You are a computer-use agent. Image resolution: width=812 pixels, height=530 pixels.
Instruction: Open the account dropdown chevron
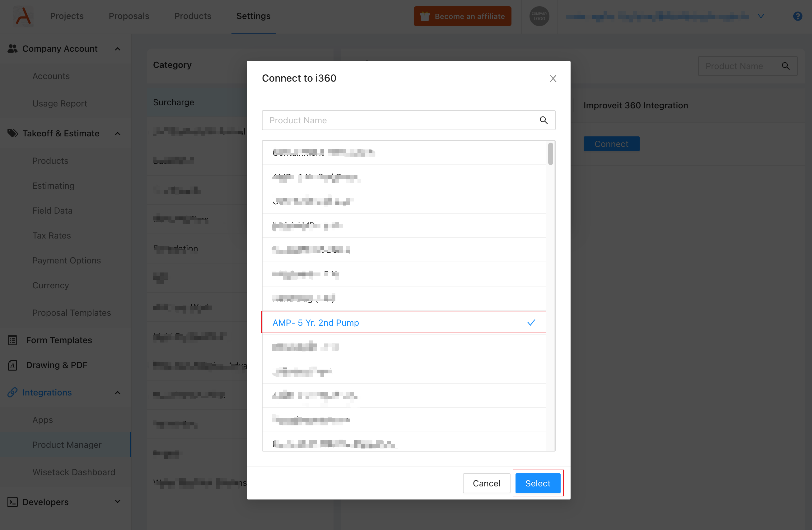tap(761, 16)
